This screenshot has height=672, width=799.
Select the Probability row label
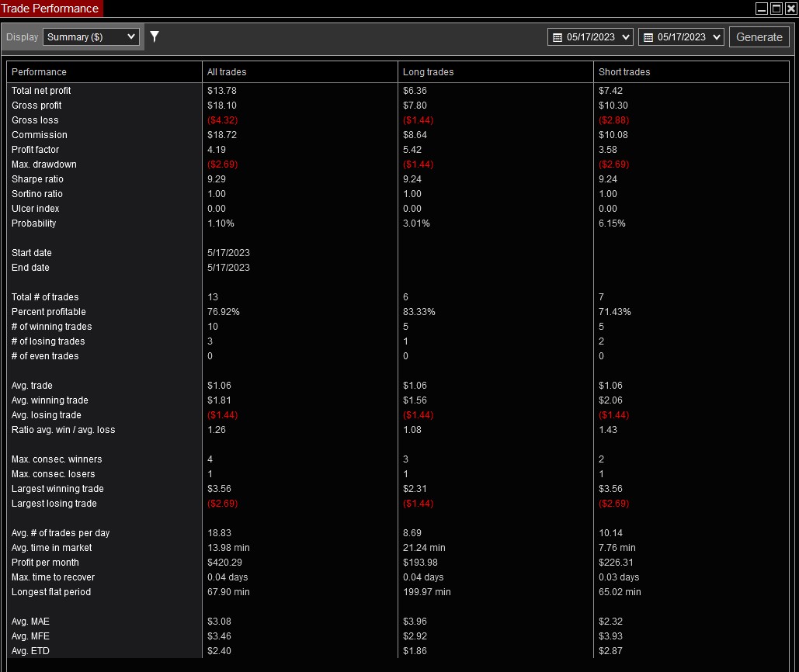tap(33, 223)
